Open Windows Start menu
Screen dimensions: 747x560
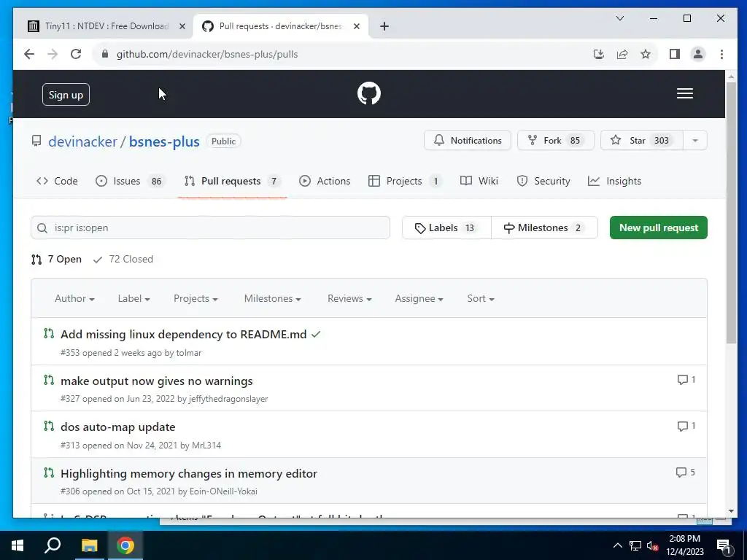pos(18,545)
